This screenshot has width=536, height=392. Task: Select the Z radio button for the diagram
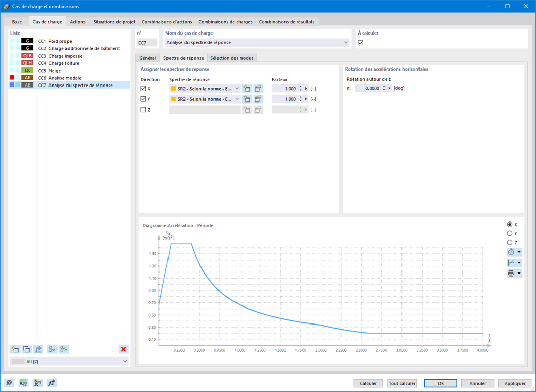[510, 242]
